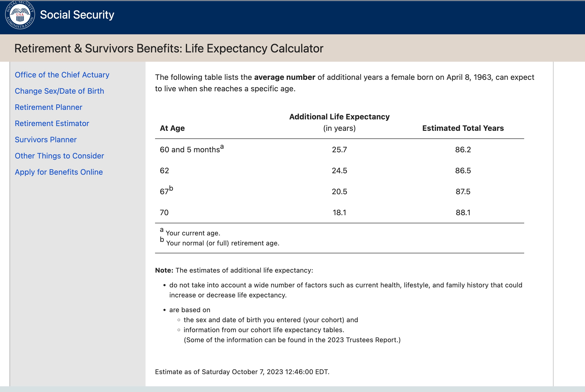Open Other Things to Consider link
This screenshot has height=392, width=585.
[x=59, y=156]
